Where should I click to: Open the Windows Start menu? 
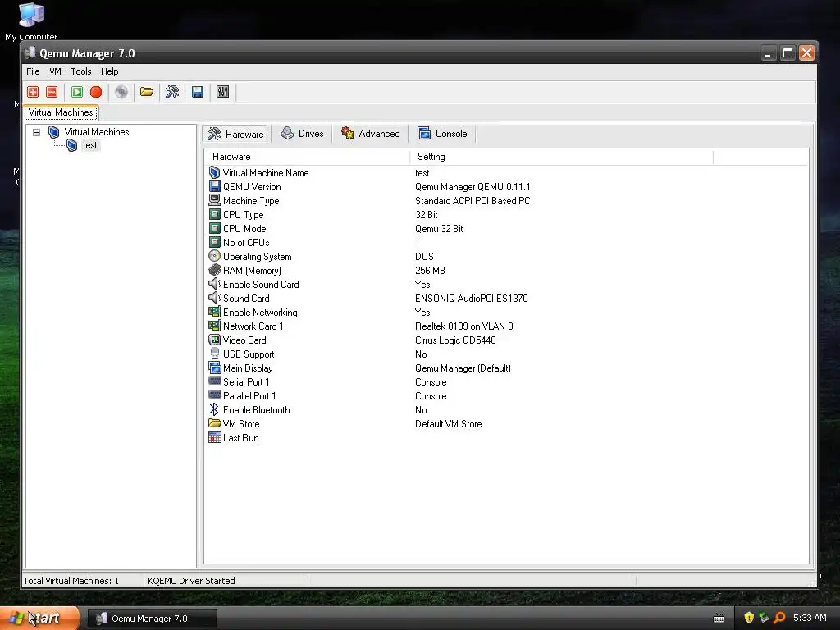pyautogui.click(x=39, y=619)
